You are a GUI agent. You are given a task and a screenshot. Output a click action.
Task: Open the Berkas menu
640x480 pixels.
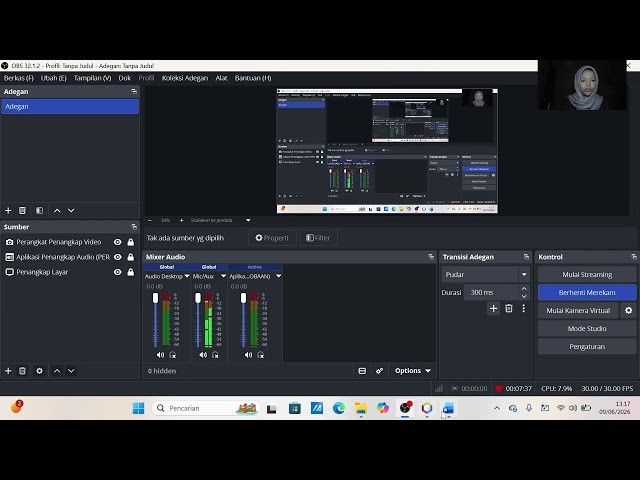pos(19,78)
